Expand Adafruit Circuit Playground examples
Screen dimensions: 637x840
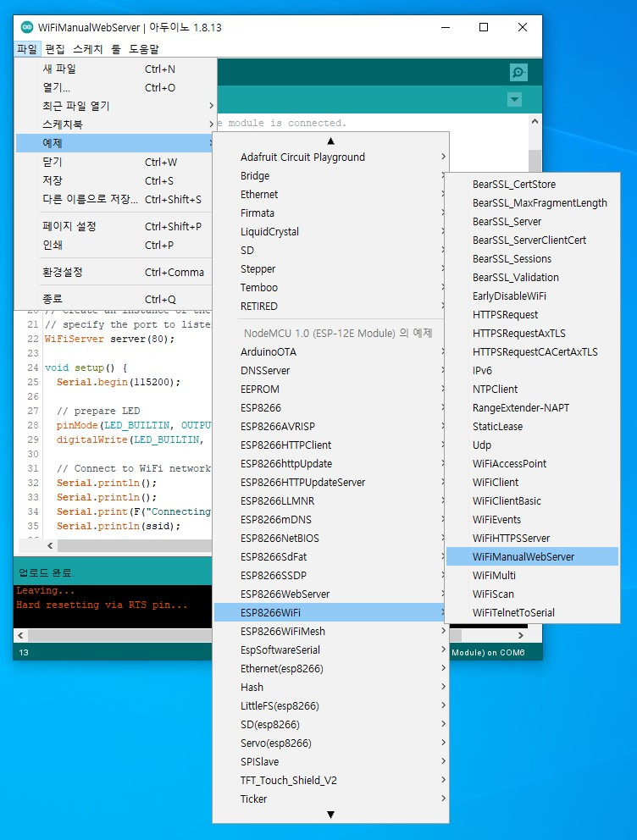click(x=330, y=157)
